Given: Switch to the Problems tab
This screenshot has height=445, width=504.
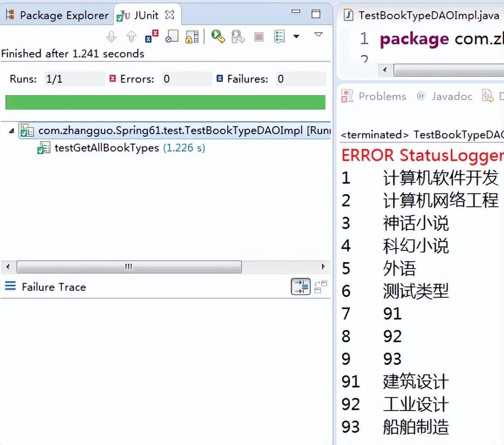Looking at the screenshot, I should [x=373, y=96].
